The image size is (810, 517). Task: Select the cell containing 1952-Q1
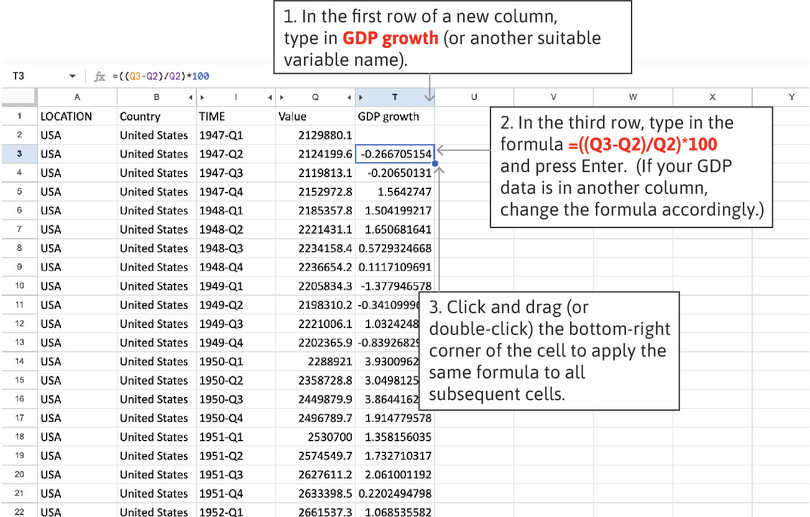[x=236, y=511]
